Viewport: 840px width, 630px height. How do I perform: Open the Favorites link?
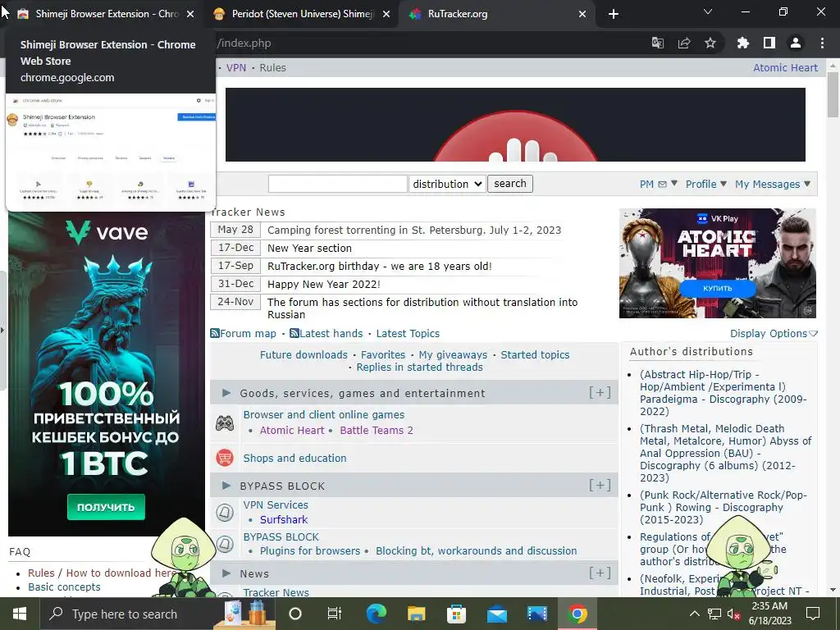(x=383, y=354)
